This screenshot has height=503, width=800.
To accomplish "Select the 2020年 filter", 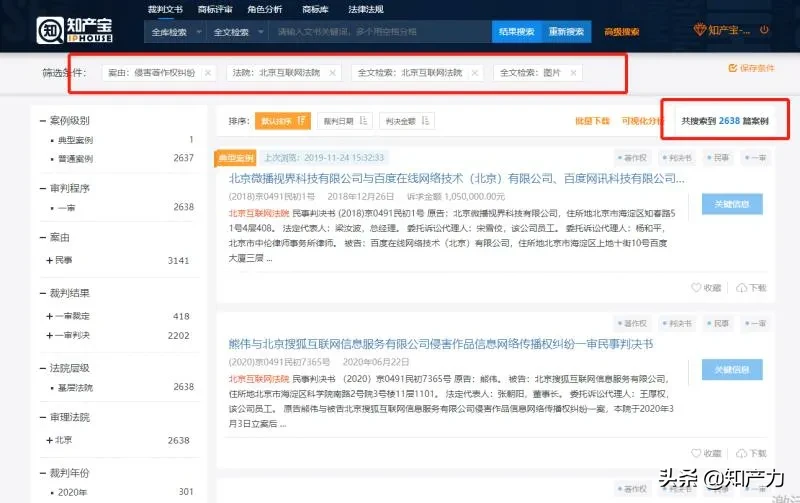I will [72, 492].
